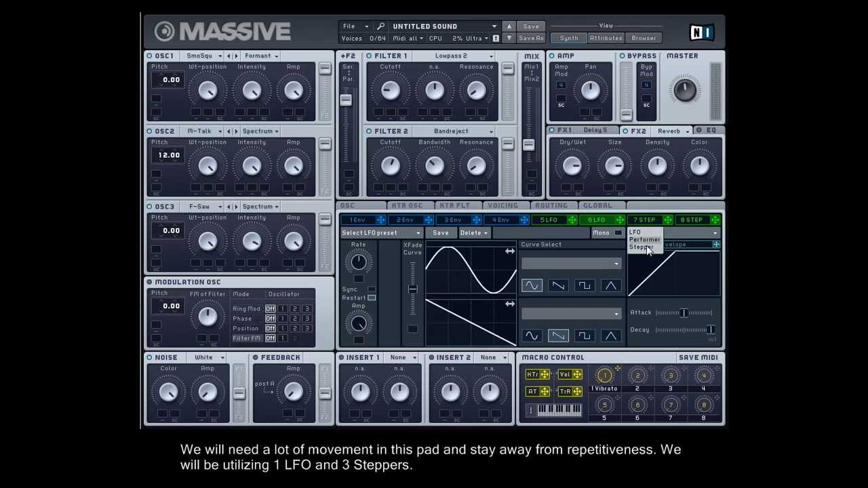The width and height of the screenshot is (868, 488).
Task: Set Ring Mod routing to Off
Action: click(x=270, y=309)
